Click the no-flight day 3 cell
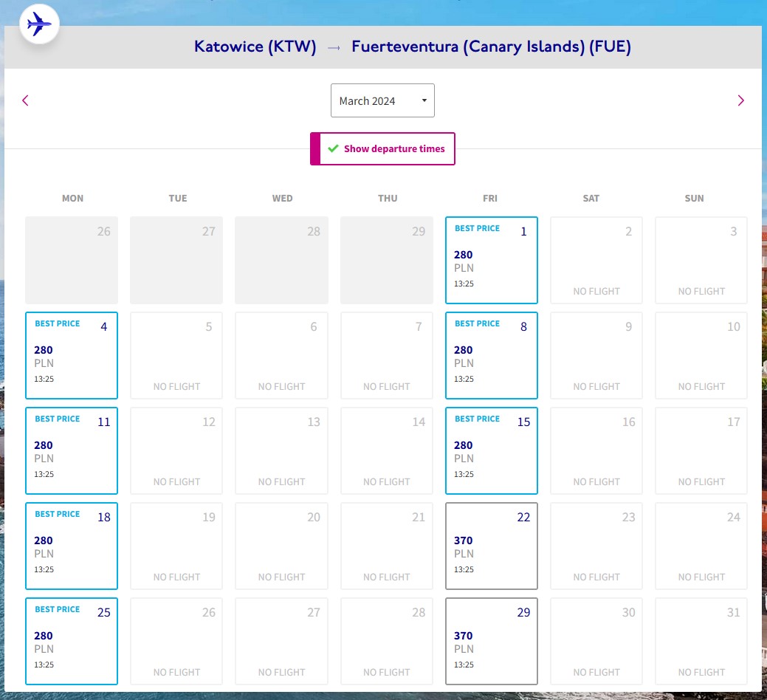 click(701, 260)
